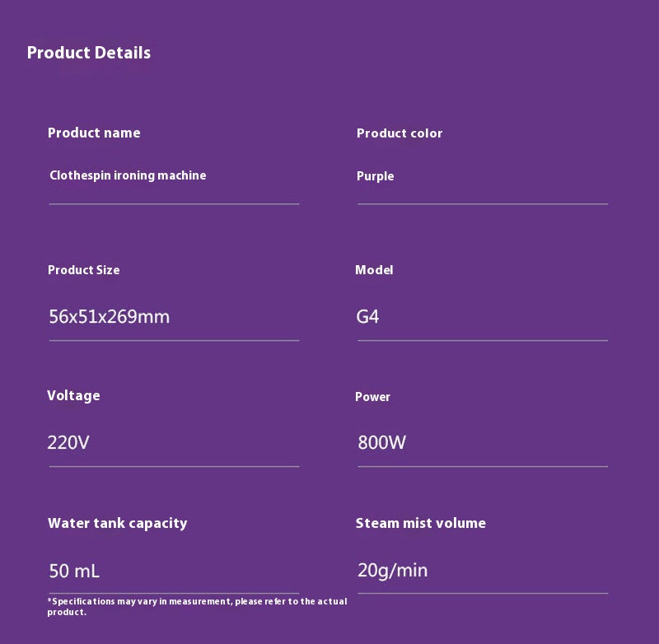
Task: Click the Model label
Action: coord(374,270)
